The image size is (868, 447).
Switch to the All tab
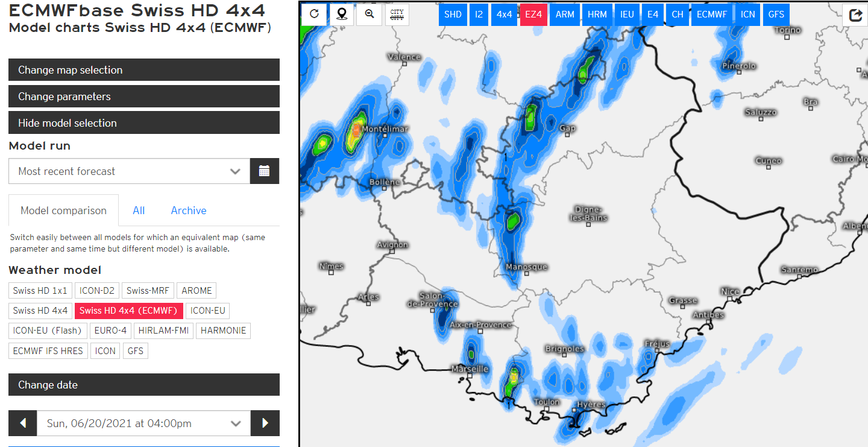pos(139,211)
